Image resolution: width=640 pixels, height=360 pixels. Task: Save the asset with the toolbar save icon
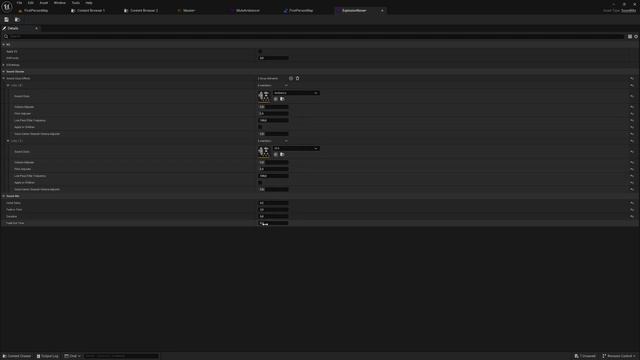coord(7,20)
